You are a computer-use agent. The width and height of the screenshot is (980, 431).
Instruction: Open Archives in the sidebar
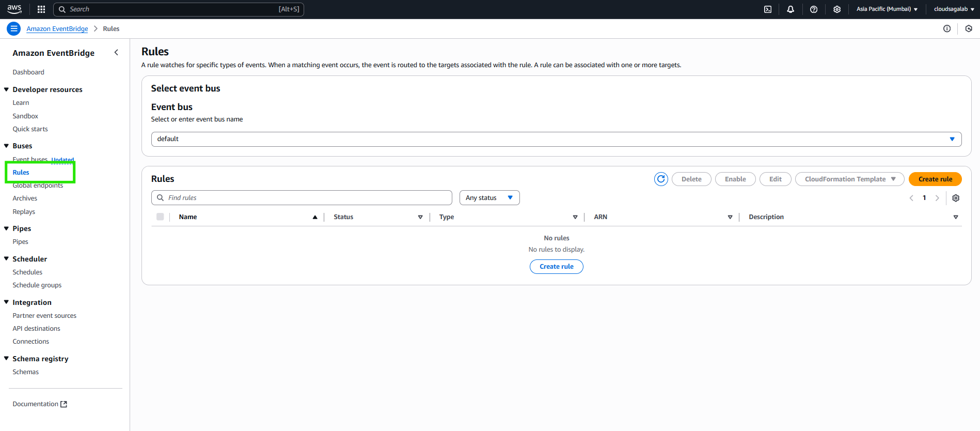point(25,198)
